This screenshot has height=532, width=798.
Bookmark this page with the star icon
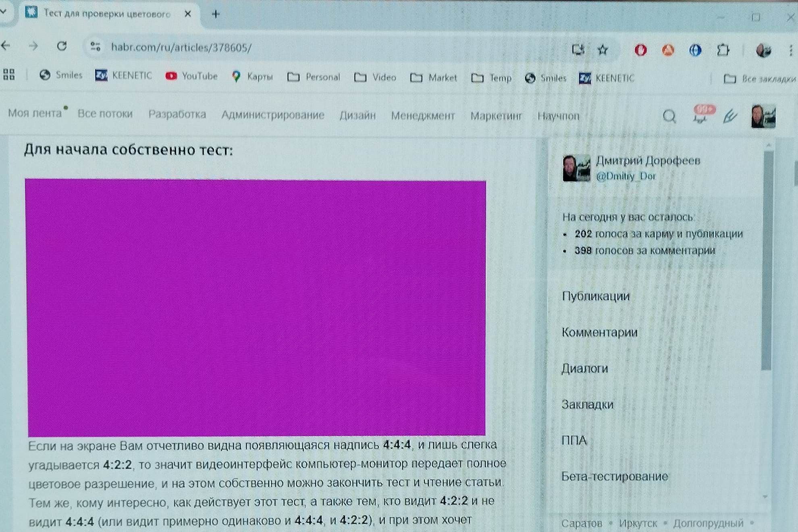coord(603,49)
